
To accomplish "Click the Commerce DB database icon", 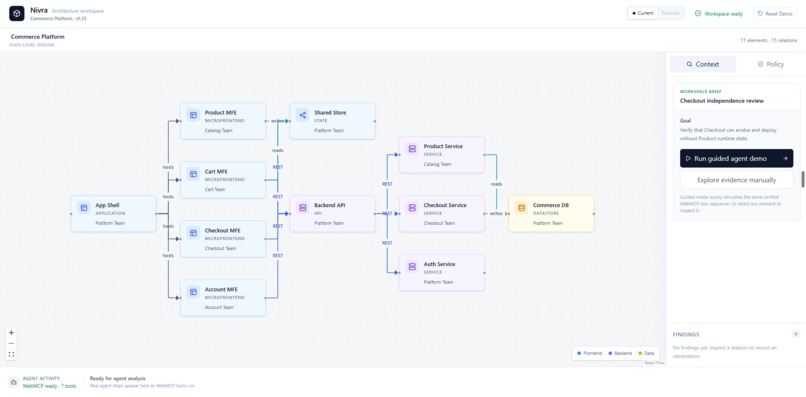I will pyautogui.click(x=522, y=208).
